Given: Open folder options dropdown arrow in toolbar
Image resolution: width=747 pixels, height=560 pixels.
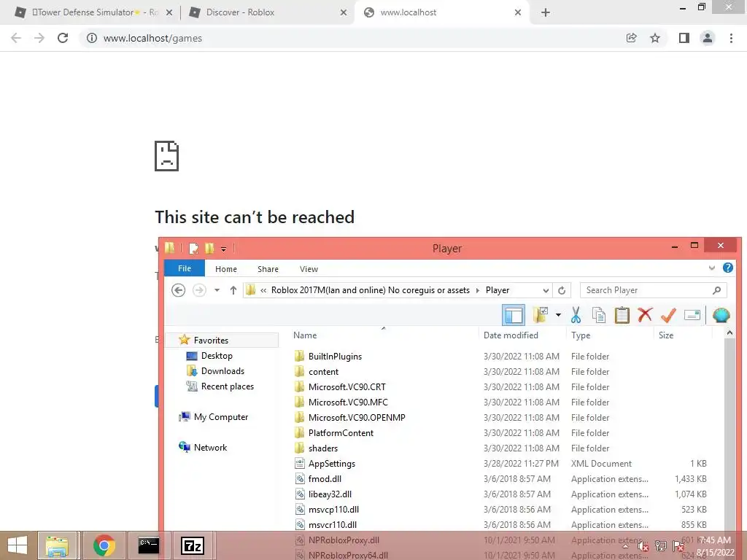Looking at the screenshot, I should (558, 315).
